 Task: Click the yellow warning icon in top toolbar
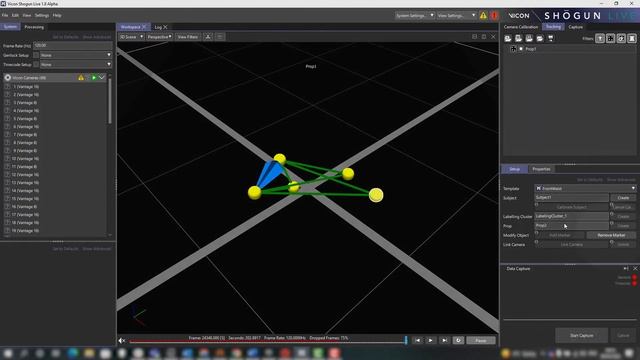coord(483,16)
